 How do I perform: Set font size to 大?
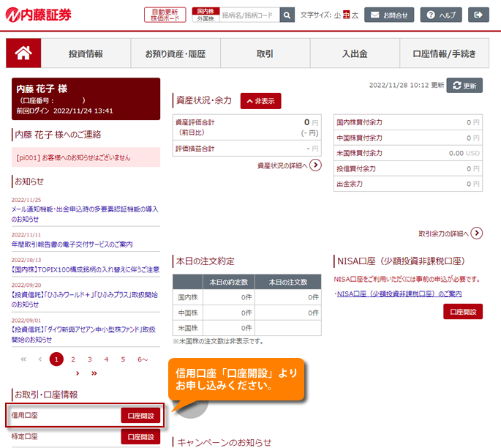coord(355,15)
